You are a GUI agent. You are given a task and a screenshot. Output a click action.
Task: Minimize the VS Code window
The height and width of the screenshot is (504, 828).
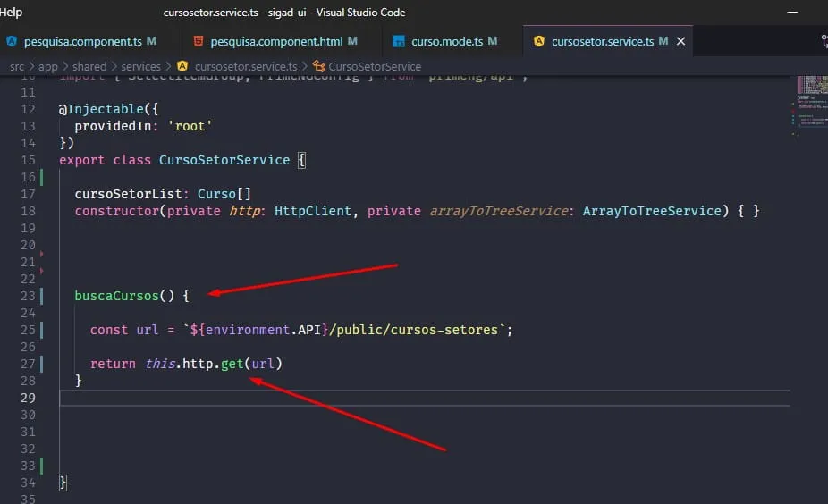click(x=792, y=13)
